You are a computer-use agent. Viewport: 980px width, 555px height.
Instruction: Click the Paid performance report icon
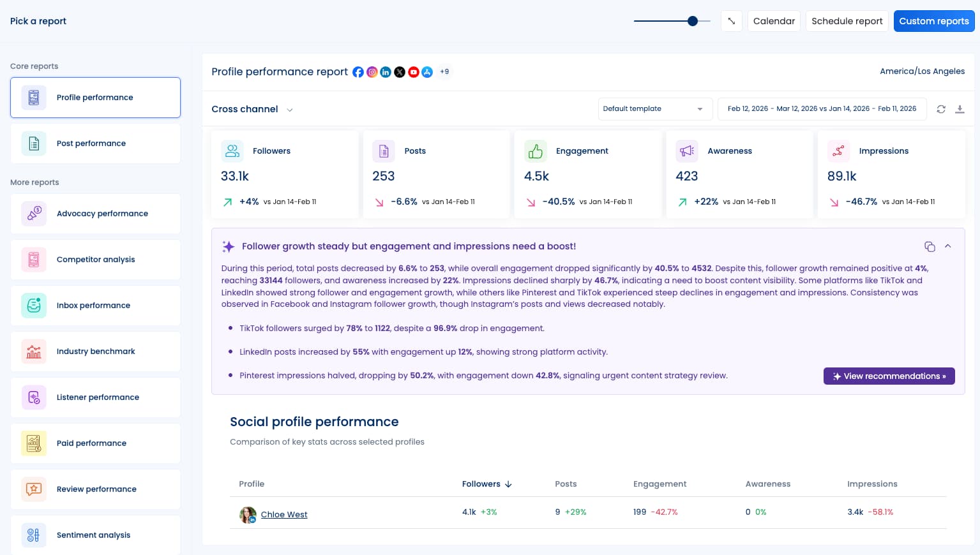click(x=33, y=443)
